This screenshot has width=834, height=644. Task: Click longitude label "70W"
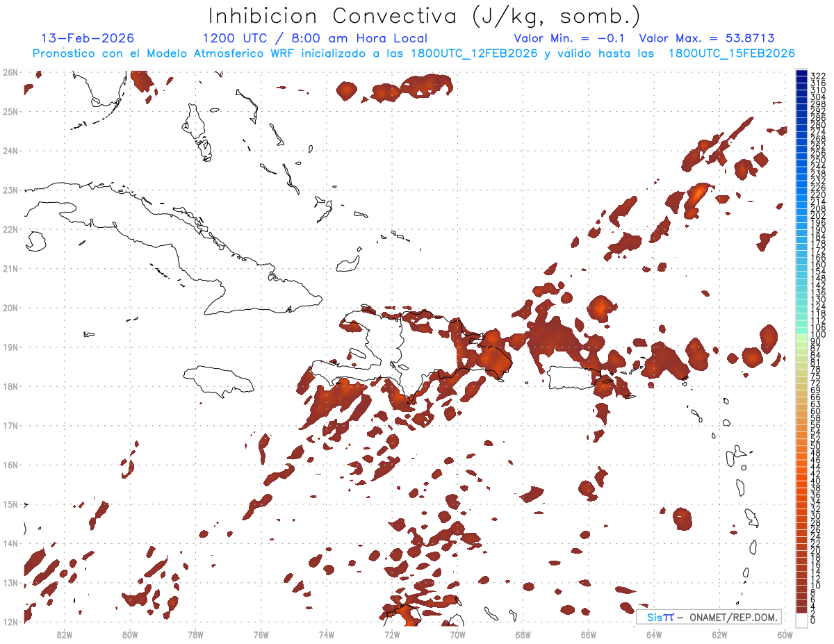click(x=457, y=634)
